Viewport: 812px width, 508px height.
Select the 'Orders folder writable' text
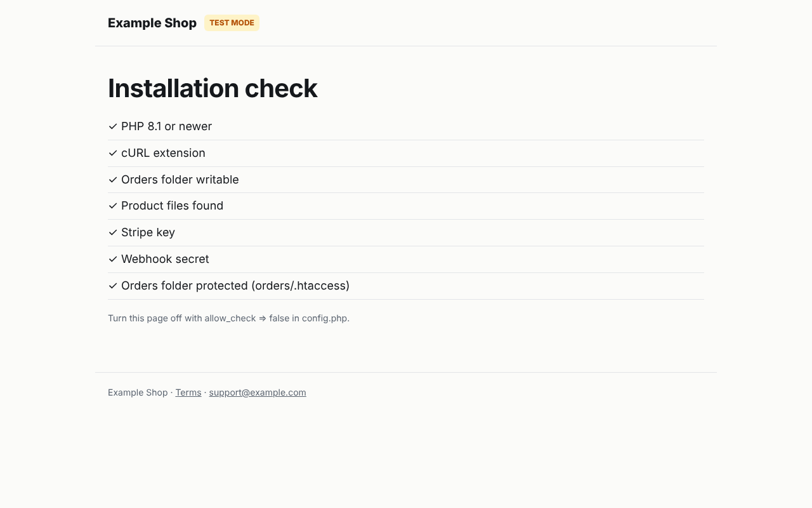pos(180,180)
